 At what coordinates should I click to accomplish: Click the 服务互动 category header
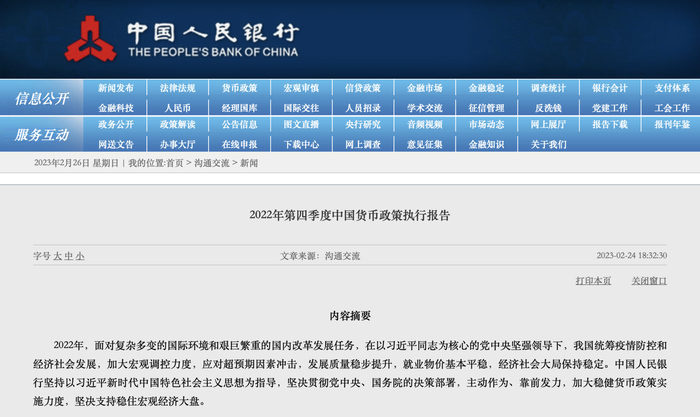(42, 134)
